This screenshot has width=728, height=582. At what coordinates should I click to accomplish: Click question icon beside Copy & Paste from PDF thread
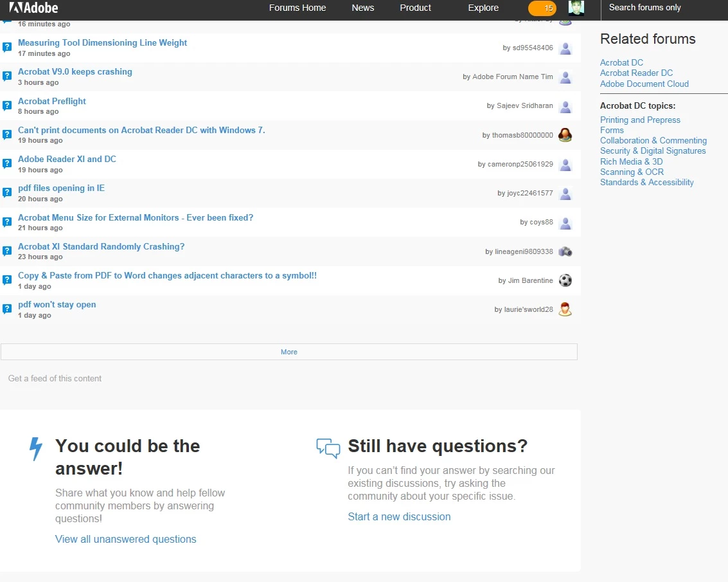coord(7,279)
